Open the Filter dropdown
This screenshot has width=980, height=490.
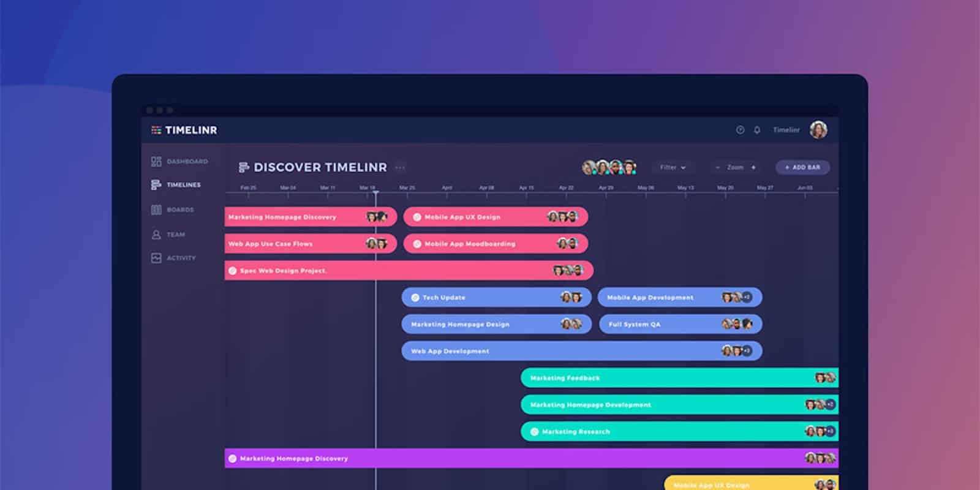[x=673, y=167]
